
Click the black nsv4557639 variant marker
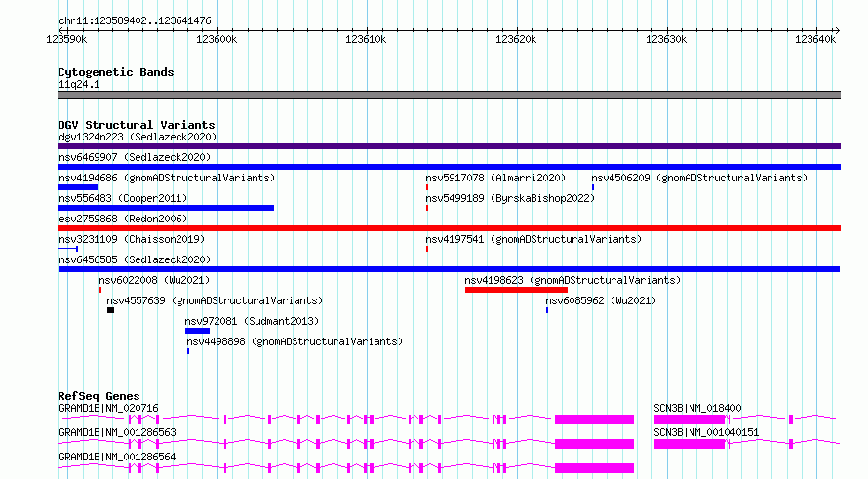111,310
